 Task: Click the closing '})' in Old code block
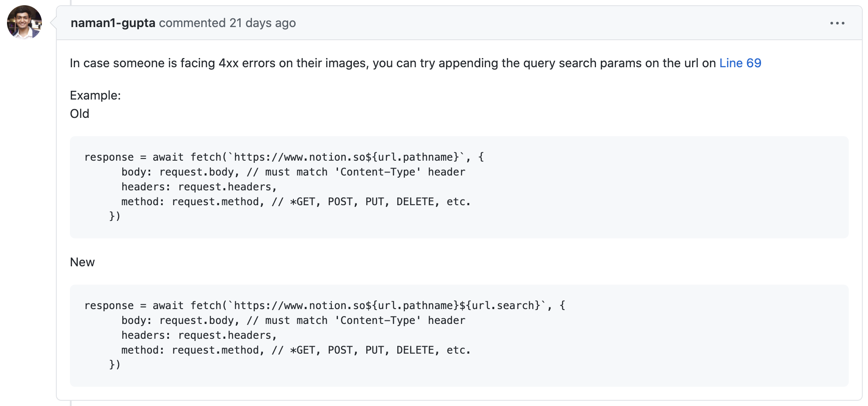click(x=115, y=217)
